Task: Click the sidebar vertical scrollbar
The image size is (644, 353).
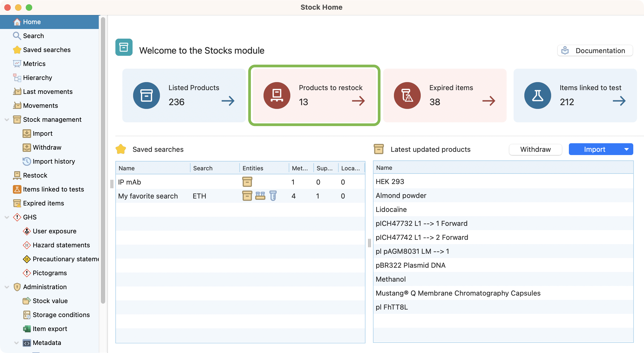Action: (103, 161)
